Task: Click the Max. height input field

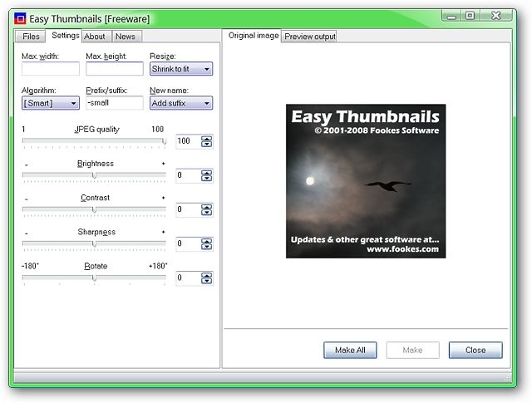Action: point(115,69)
